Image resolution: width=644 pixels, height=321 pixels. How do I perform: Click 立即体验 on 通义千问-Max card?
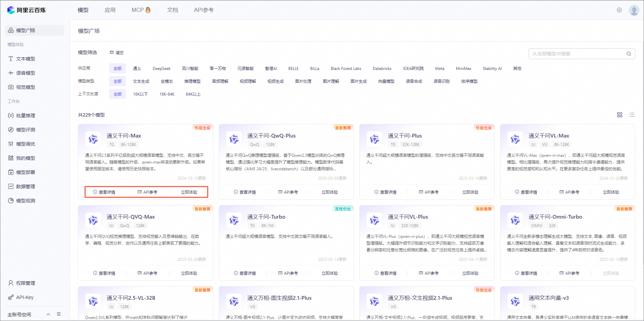pos(189,192)
